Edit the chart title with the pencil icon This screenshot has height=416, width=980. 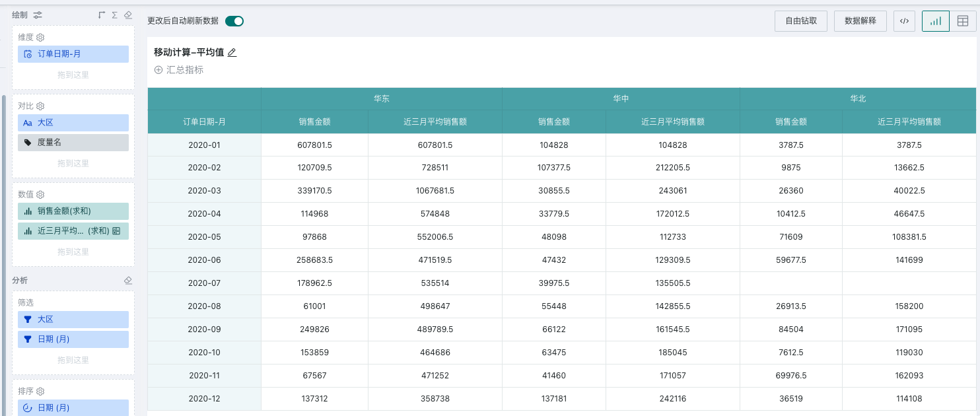coord(232,53)
